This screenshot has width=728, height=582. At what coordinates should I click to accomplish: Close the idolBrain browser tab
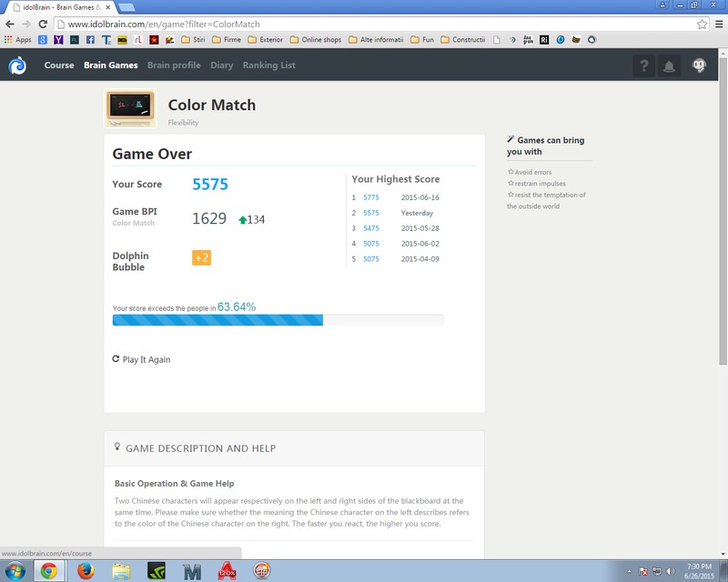[107, 7]
